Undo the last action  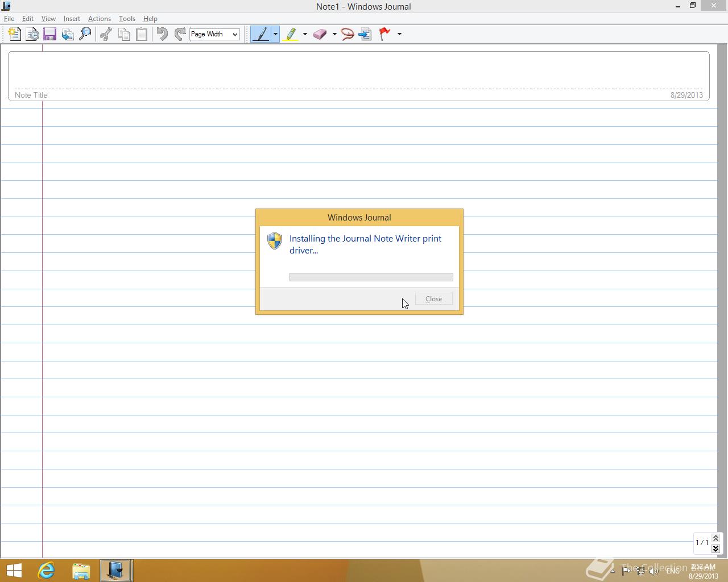tap(162, 34)
